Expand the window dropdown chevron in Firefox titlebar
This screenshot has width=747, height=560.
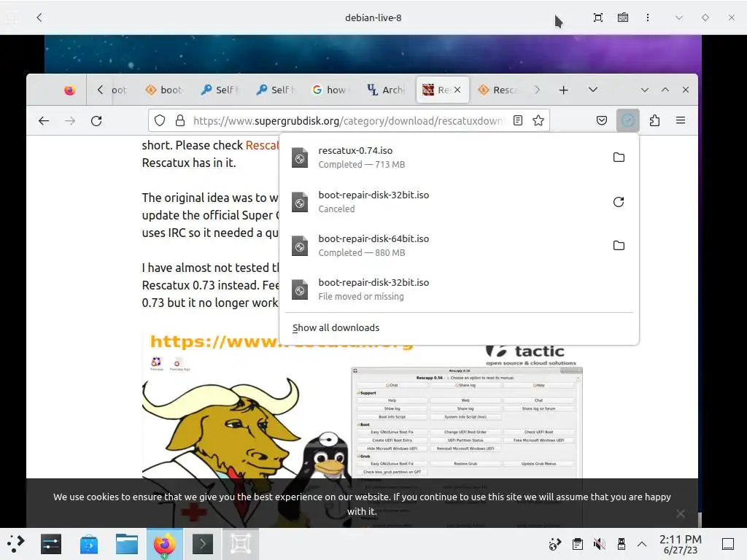coord(645,90)
